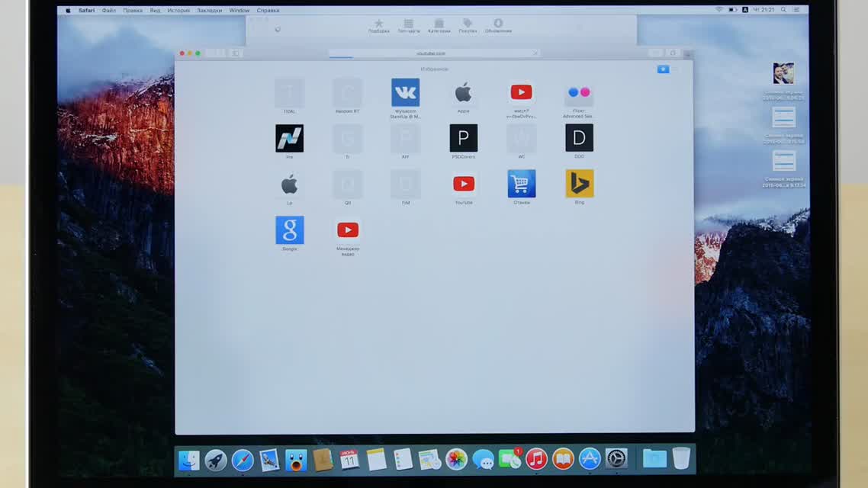Open iBooks in the Dock
This screenshot has height=488, width=868.
pyautogui.click(x=563, y=459)
